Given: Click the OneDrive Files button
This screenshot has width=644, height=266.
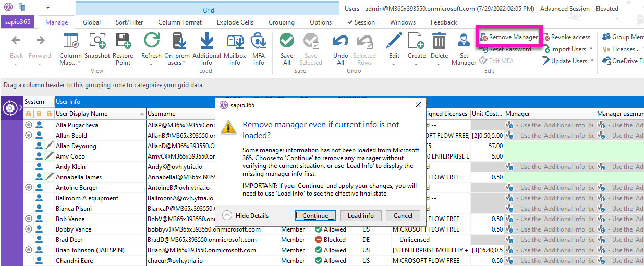Looking at the screenshot, I should click(x=623, y=61).
